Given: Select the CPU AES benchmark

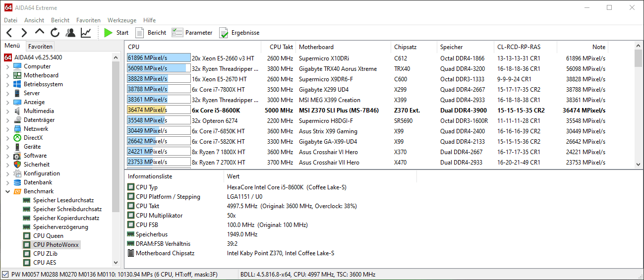Looking at the screenshot, I should [x=45, y=263].
